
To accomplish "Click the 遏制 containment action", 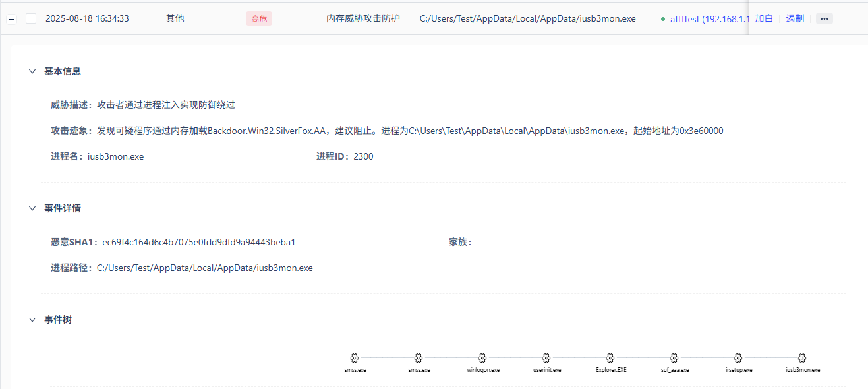I will click(x=795, y=19).
